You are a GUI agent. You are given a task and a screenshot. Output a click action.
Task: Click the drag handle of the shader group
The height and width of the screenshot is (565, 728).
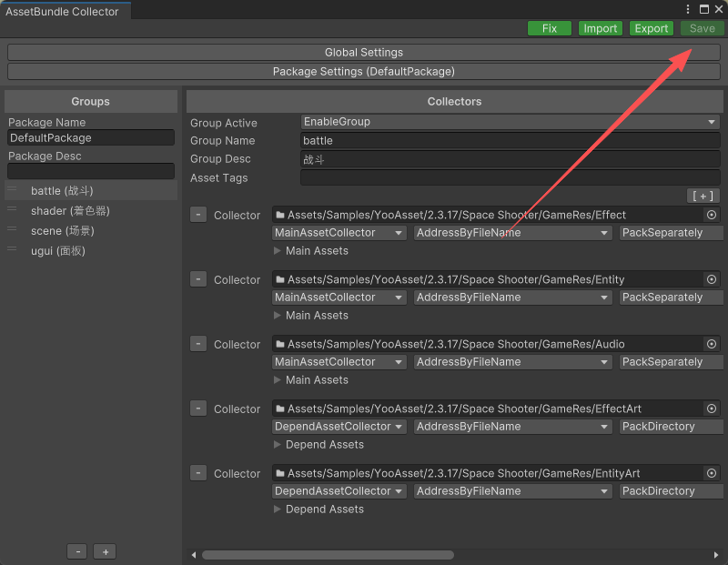tap(12, 209)
